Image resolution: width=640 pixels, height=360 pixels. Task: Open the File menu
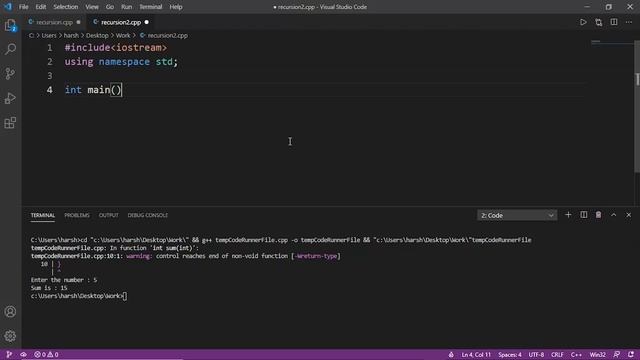pos(24,7)
